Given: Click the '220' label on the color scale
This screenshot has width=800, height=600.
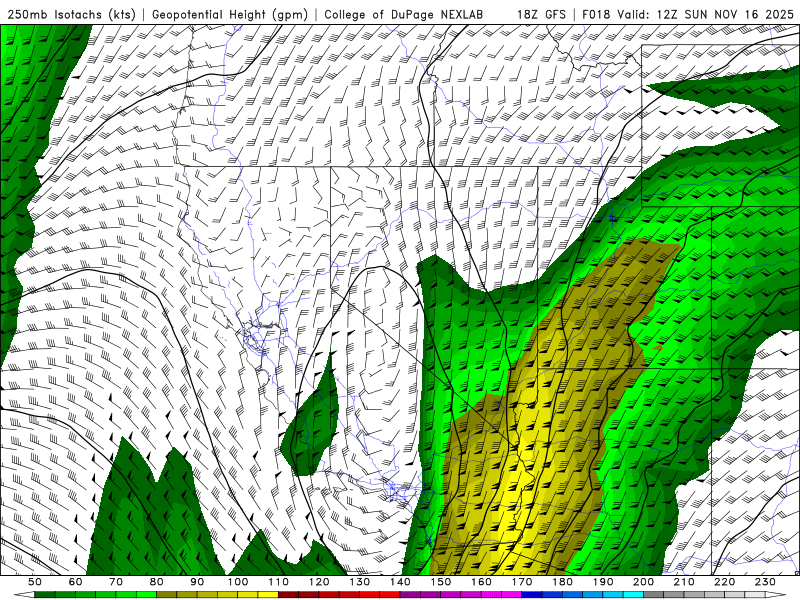Looking at the screenshot, I should [x=724, y=582].
